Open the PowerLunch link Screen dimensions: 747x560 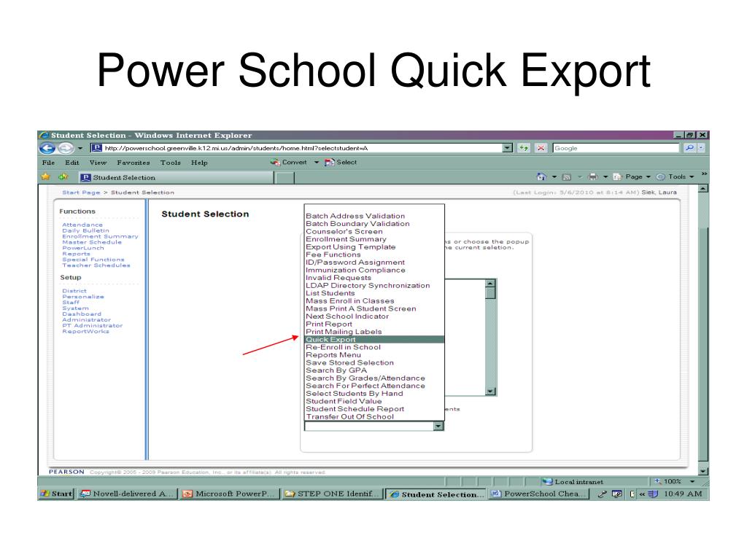(x=83, y=248)
